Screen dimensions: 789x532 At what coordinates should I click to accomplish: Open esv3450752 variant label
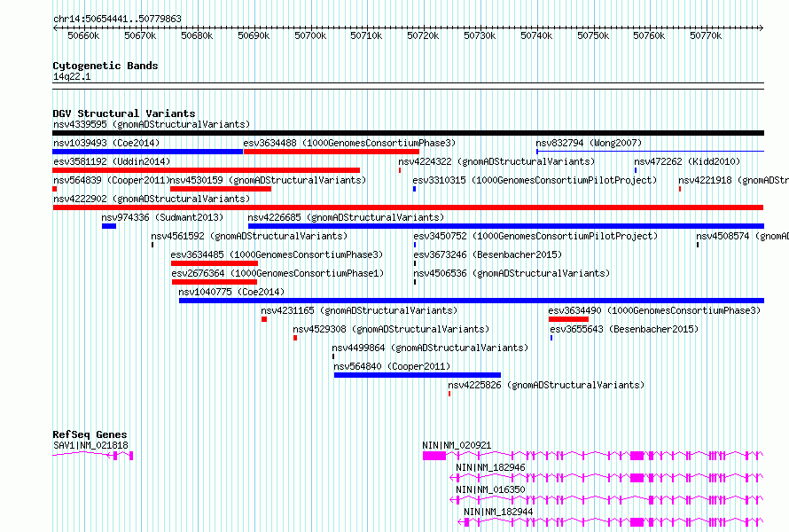tap(535, 236)
